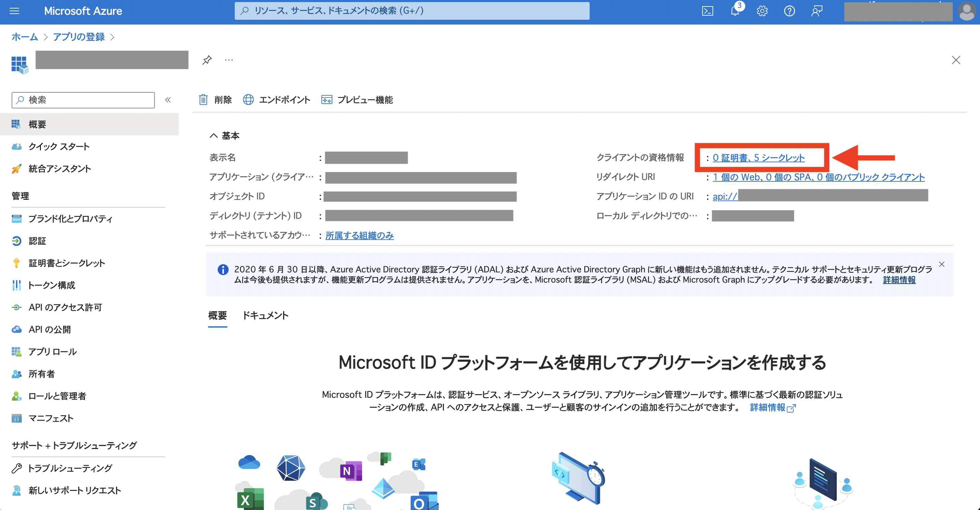Open the more options ellipsis
This screenshot has width=980, height=510.
[x=229, y=60]
